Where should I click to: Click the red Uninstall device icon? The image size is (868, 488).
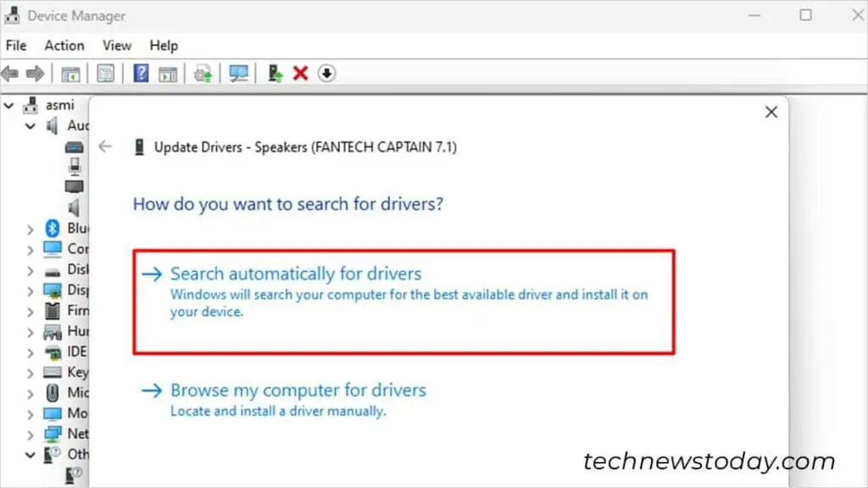click(299, 74)
